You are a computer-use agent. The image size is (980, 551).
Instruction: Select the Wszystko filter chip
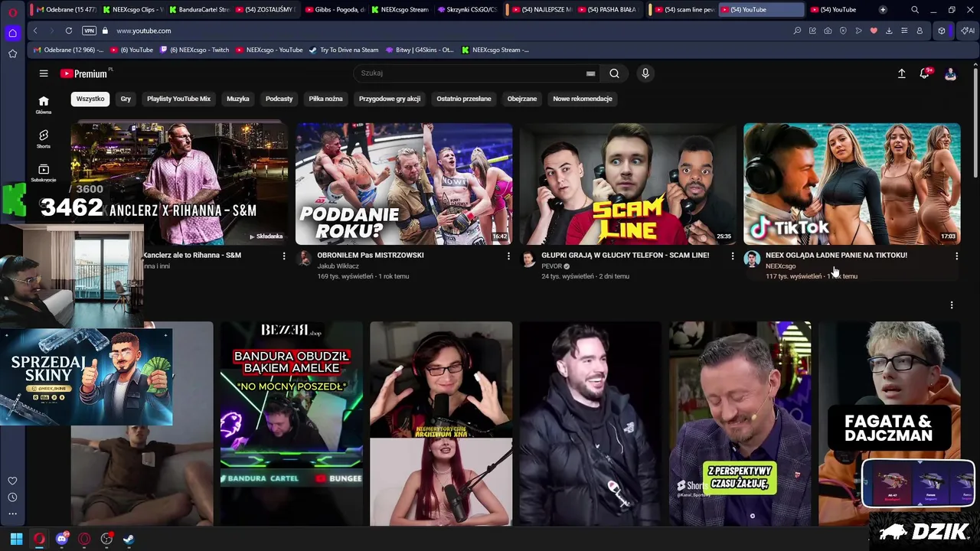pyautogui.click(x=90, y=99)
